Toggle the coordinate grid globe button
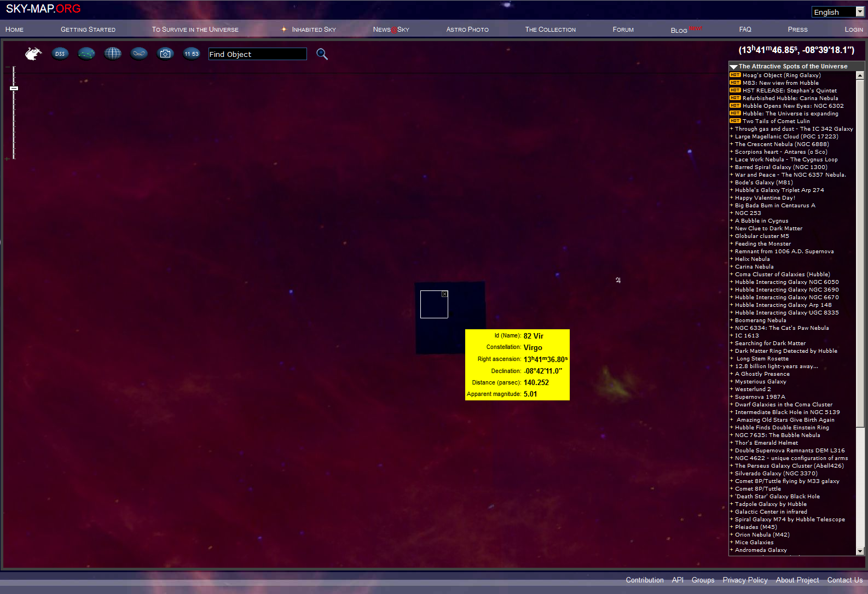The image size is (868, 594). [x=113, y=54]
